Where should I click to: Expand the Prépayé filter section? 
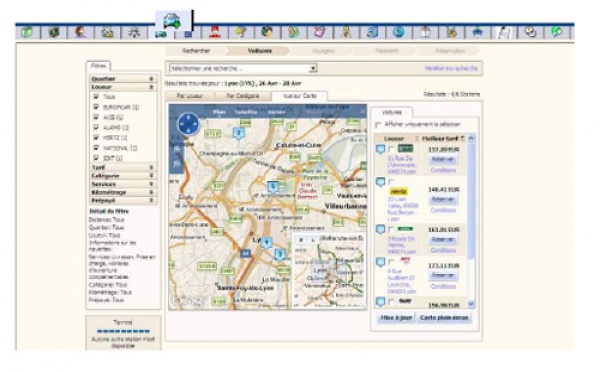pos(123,200)
